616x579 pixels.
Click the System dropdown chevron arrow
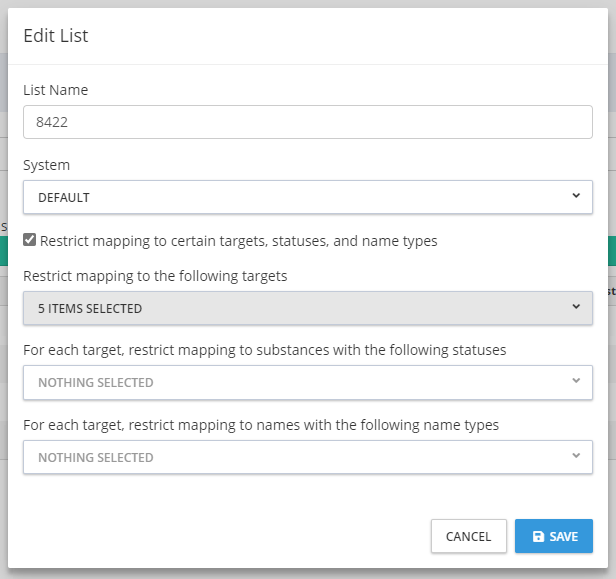pos(576,196)
